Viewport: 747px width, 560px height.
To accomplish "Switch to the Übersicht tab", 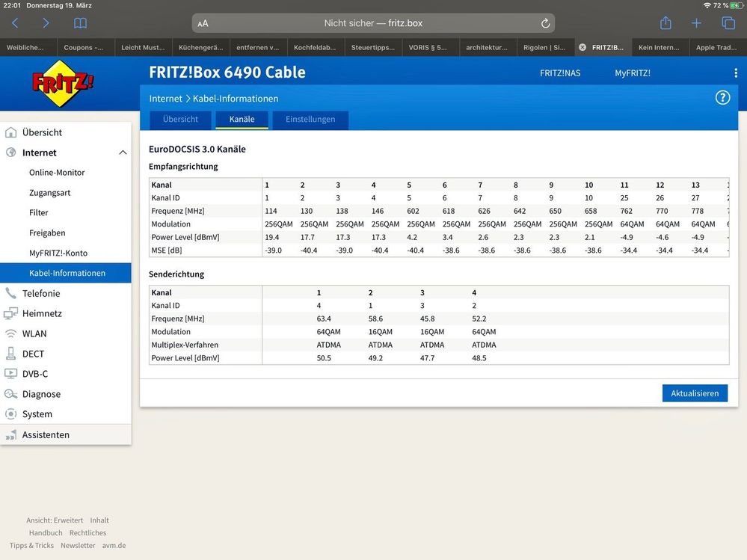I will pyautogui.click(x=180, y=120).
